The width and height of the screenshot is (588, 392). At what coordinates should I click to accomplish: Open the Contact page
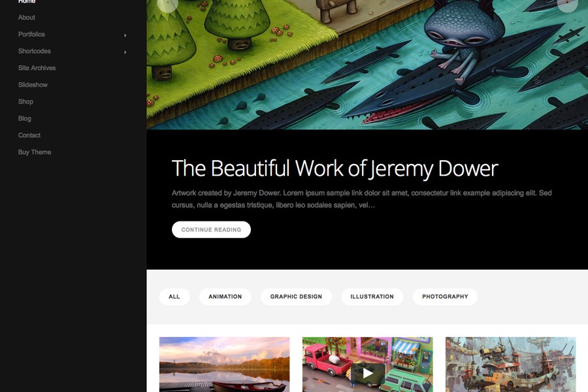click(x=29, y=135)
